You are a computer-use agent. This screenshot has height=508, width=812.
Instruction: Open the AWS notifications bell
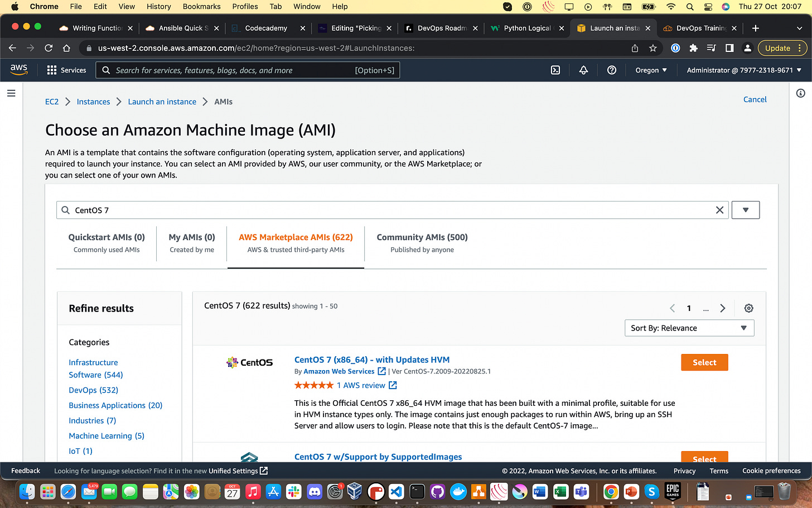coord(583,70)
